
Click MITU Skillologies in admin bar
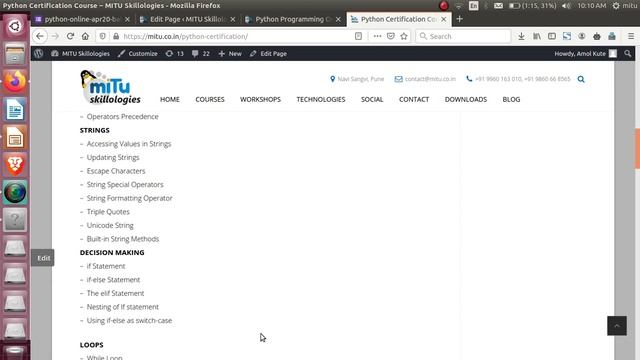point(80,53)
